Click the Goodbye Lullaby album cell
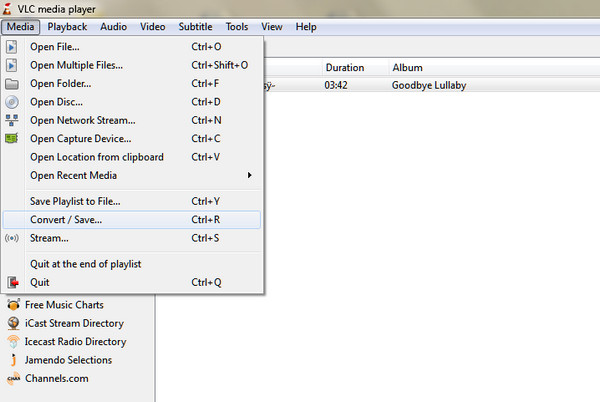The width and height of the screenshot is (600, 402). (x=429, y=85)
